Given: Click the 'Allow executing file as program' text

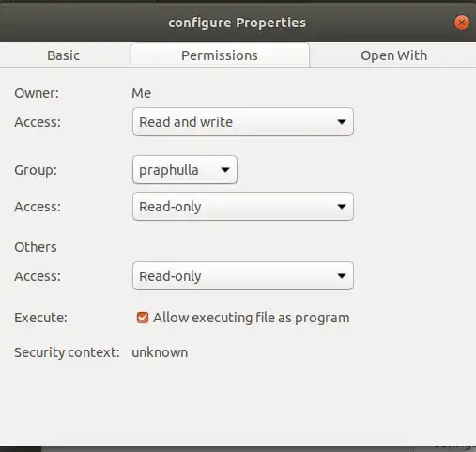Looking at the screenshot, I should (x=251, y=318).
